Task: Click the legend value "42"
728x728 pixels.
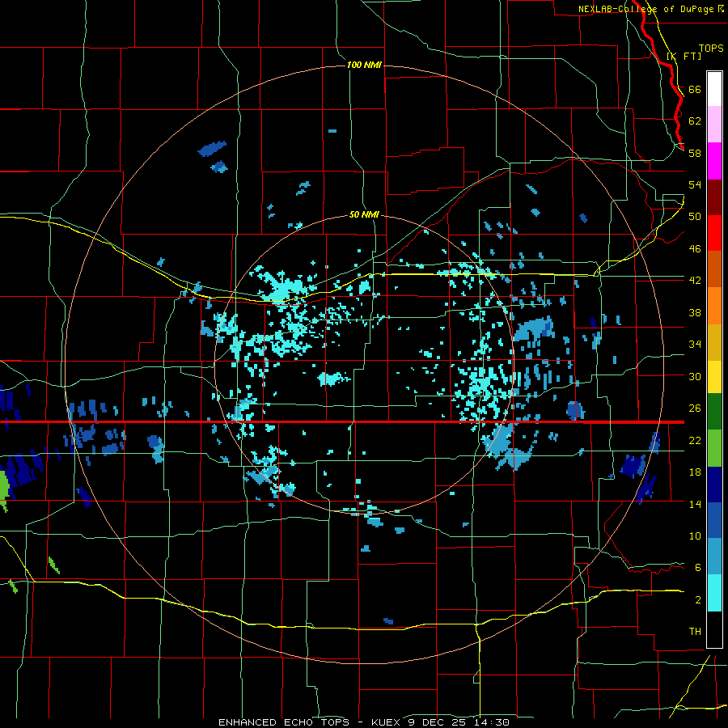Action: click(695, 281)
